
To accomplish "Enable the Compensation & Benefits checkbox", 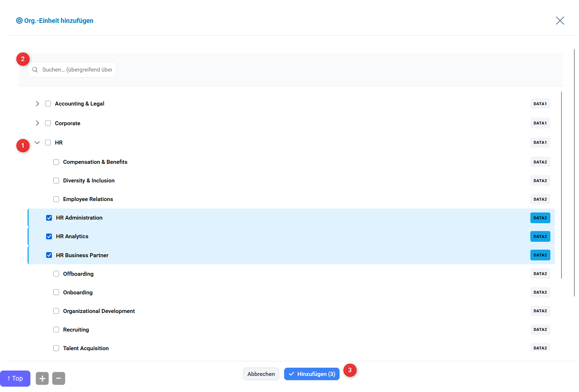I will click(56, 162).
